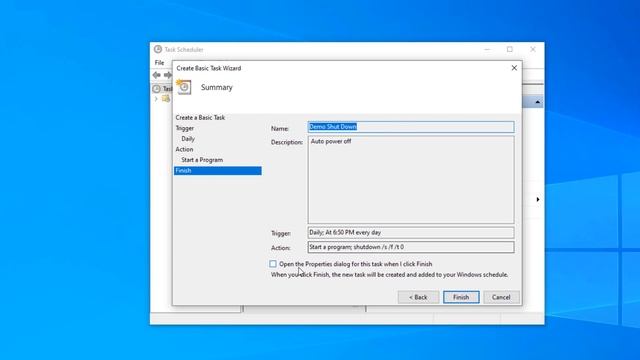Click the wizard clock icon beside Summary
This screenshot has width=640, height=360.
pos(184,87)
